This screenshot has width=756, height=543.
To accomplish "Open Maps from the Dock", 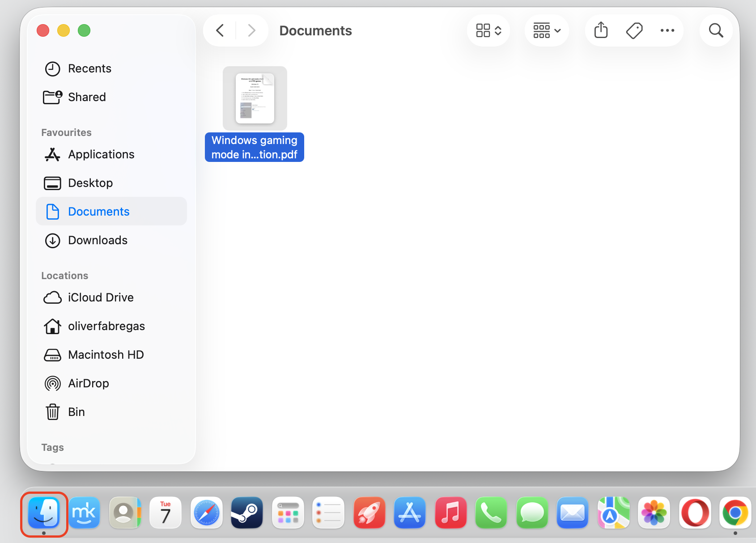I will [613, 513].
